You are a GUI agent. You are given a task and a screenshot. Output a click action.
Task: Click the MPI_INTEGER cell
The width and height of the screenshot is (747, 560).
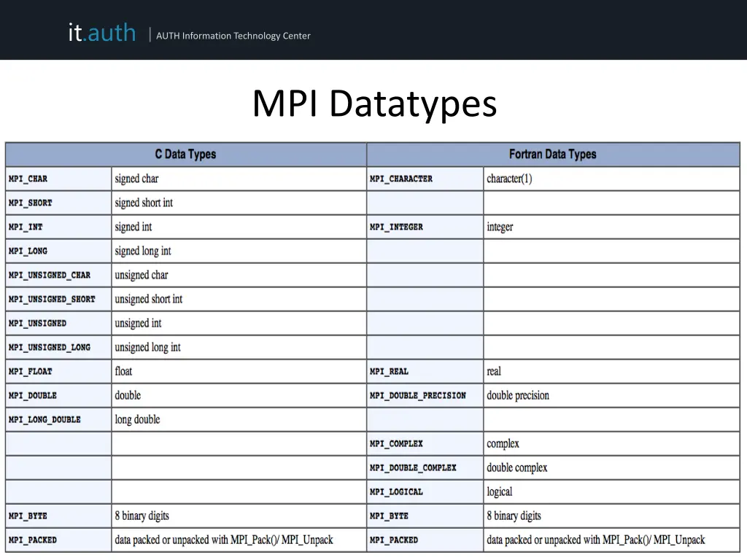point(425,227)
